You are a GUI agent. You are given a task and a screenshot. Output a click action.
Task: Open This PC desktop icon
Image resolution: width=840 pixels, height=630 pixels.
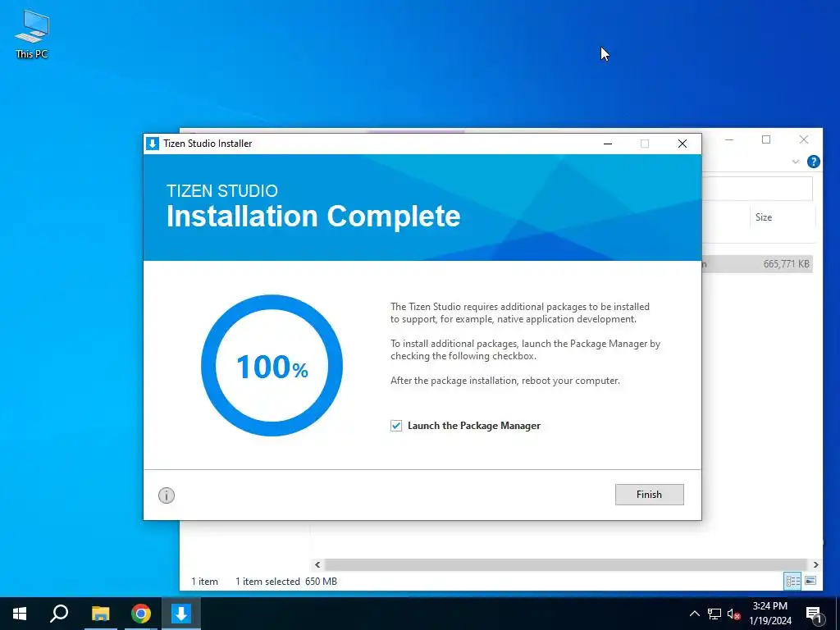tap(32, 34)
